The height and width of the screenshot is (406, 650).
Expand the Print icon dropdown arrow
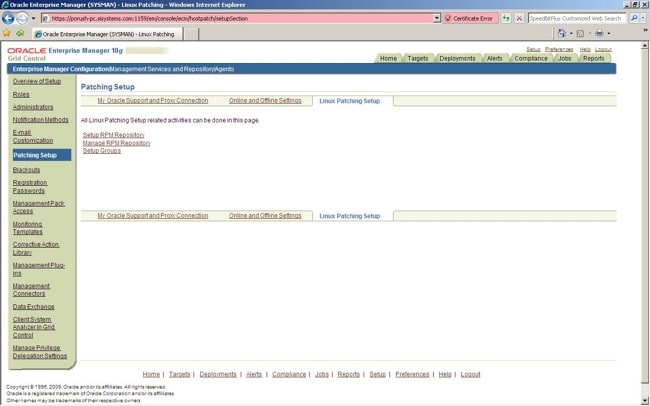(609, 33)
